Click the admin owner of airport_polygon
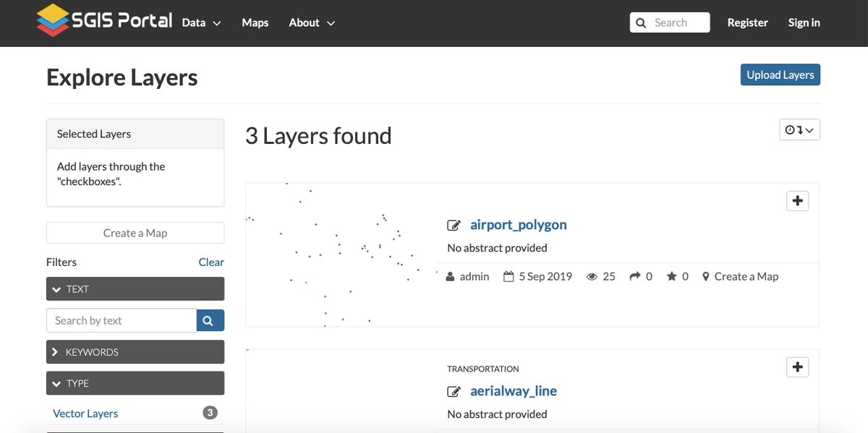 click(x=475, y=276)
